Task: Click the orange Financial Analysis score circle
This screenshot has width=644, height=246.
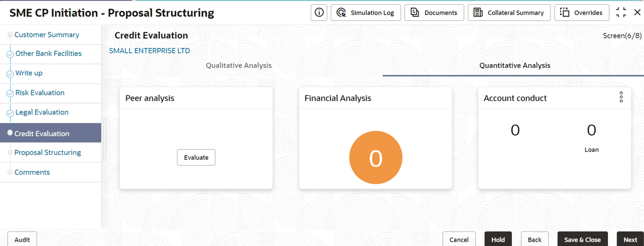Action: pos(376,158)
